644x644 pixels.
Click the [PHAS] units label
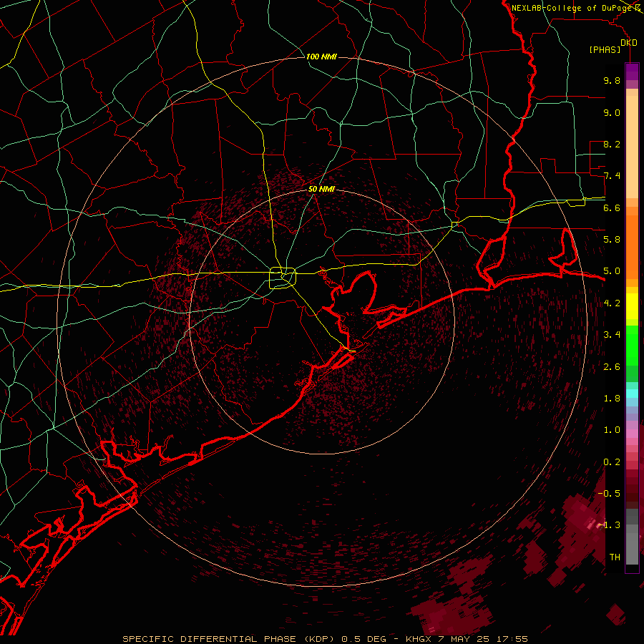tap(605, 49)
